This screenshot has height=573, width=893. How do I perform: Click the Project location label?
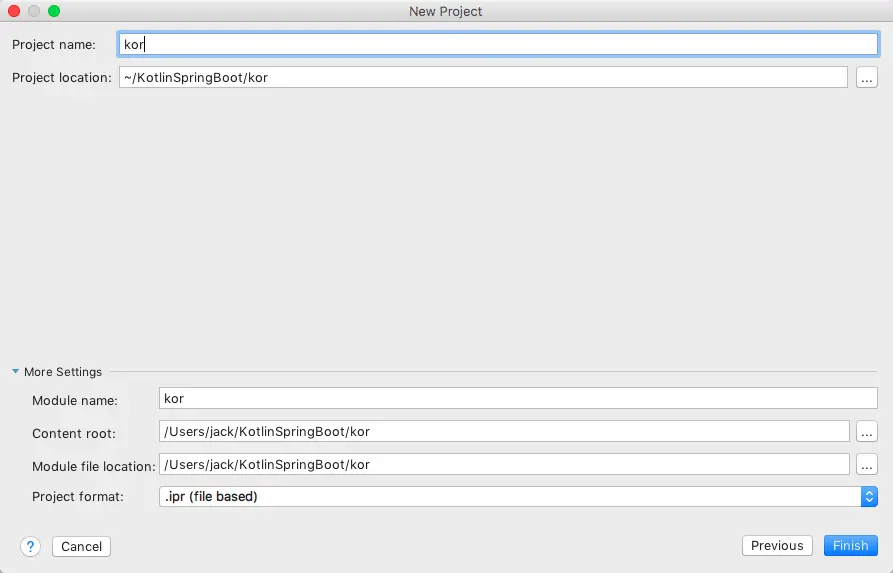pyautogui.click(x=62, y=77)
